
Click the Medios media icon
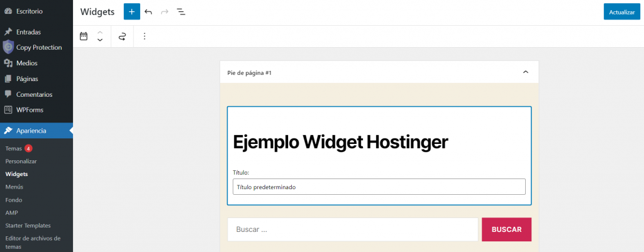tap(8, 63)
